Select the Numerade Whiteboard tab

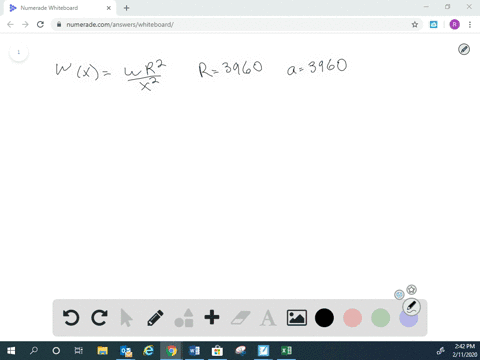click(60, 8)
